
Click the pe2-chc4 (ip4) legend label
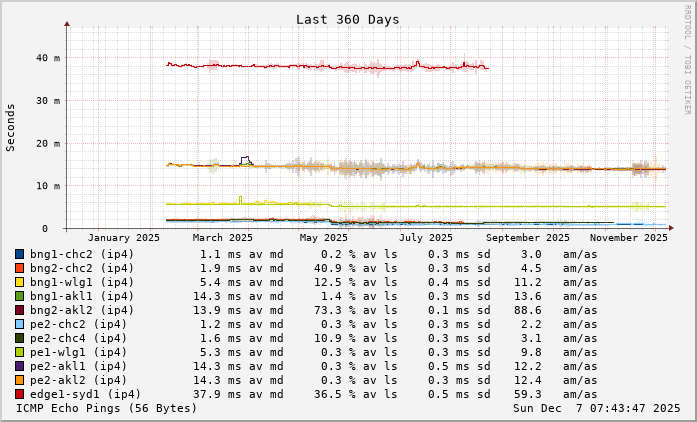pyautogui.click(x=80, y=339)
